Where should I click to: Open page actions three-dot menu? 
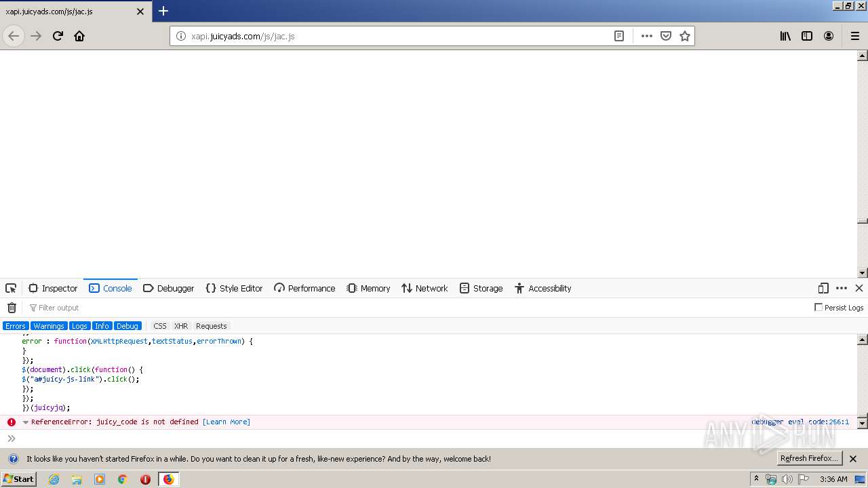point(647,36)
